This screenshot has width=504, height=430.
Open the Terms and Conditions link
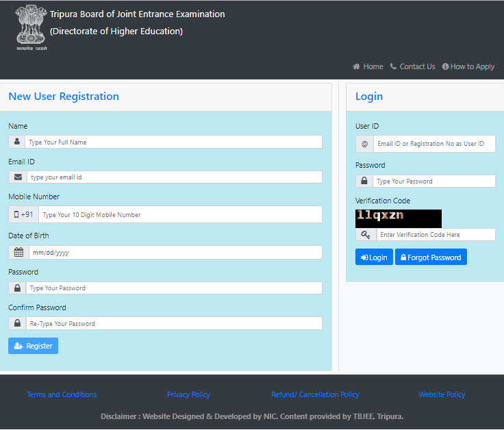(x=62, y=394)
